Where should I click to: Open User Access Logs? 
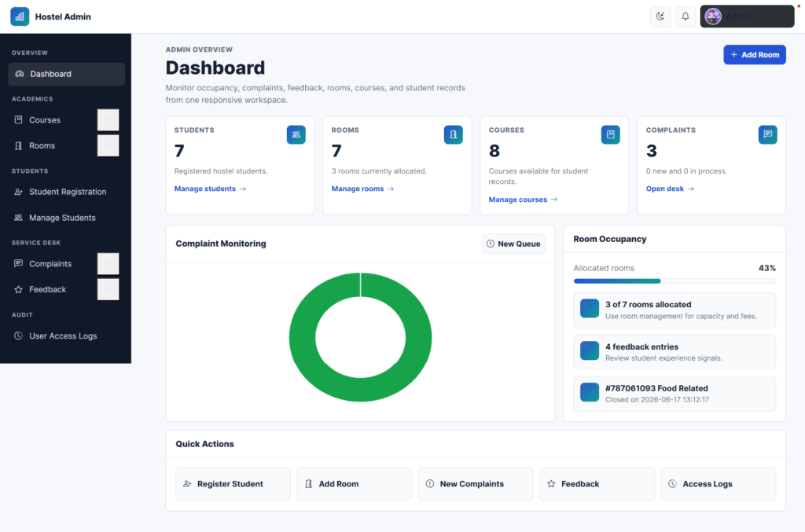click(67, 336)
